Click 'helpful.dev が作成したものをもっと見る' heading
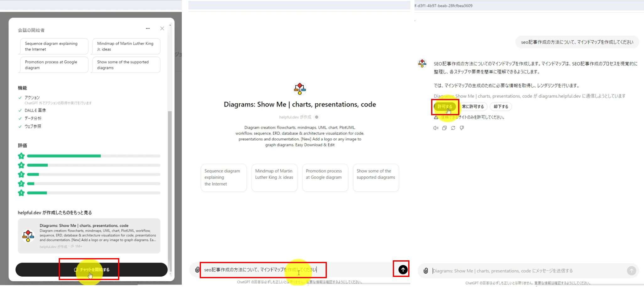 tap(55, 213)
